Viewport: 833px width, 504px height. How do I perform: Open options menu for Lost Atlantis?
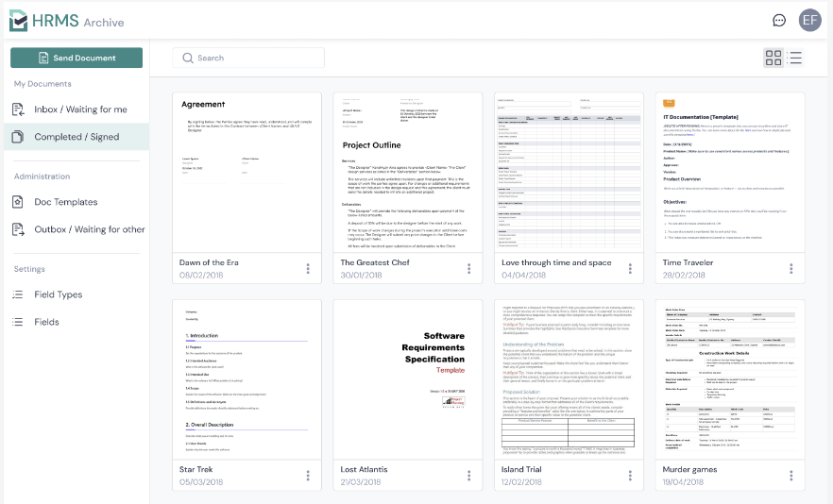tap(468, 476)
